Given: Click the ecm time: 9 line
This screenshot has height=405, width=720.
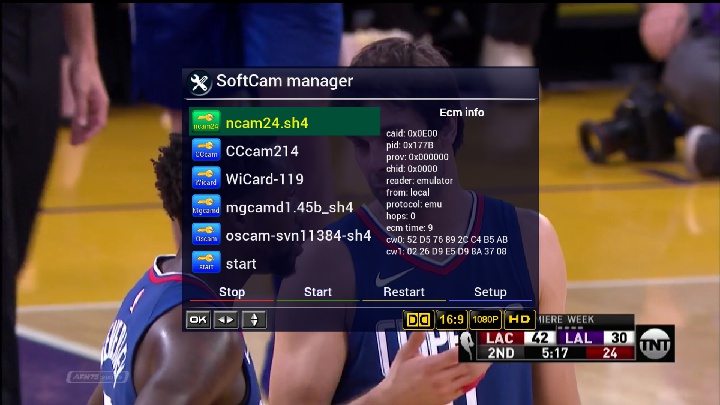Looking at the screenshot, I should click(x=409, y=228).
